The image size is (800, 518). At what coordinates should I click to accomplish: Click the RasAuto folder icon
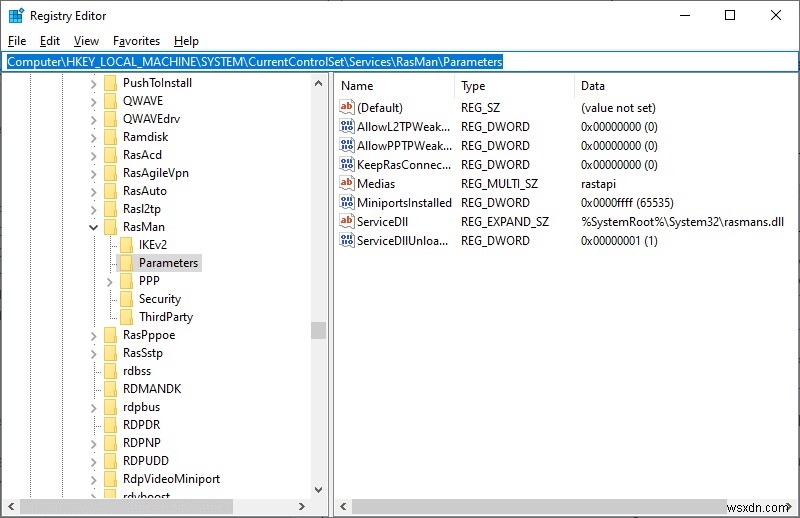pos(110,191)
